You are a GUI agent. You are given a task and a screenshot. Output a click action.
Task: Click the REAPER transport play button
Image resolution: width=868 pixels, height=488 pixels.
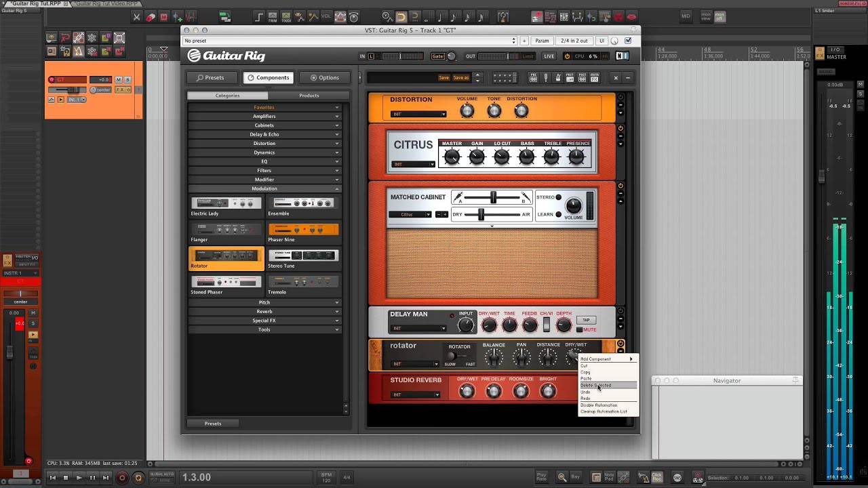click(x=79, y=478)
